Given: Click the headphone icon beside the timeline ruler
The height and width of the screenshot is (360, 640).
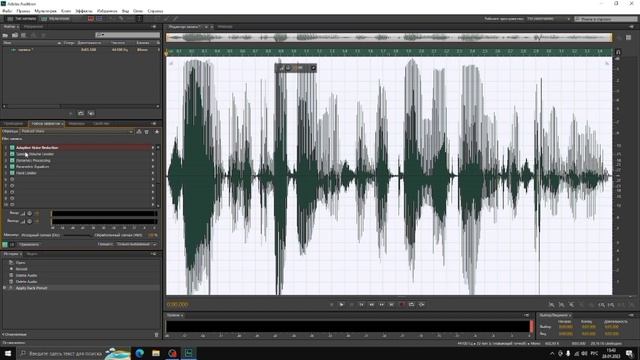Looking at the screenshot, I should (618, 52).
